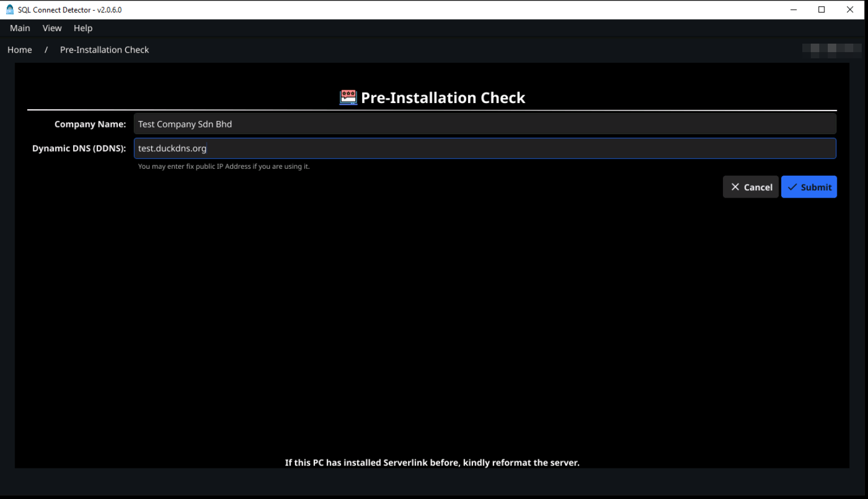Click the Serverlink reformat warning text at bottom
The height and width of the screenshot is (499, 868).
tap(432, 462)
